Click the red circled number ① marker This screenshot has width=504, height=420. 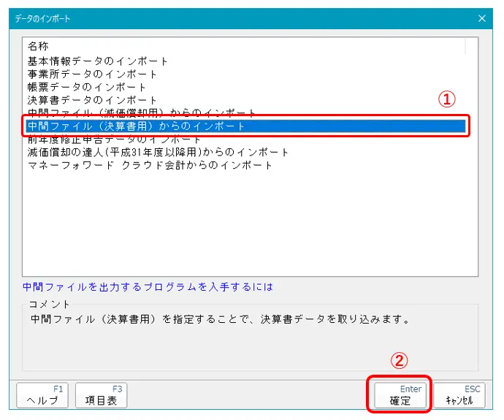coord(446,99)
